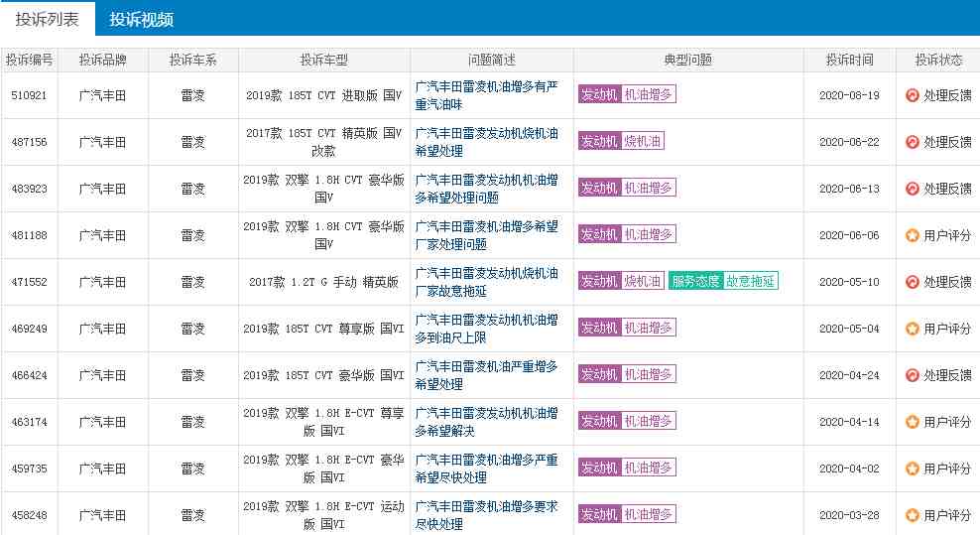Click the 发动机 机油增多 tag in row 469249
980x535 pixels.
tap(627, 328)
